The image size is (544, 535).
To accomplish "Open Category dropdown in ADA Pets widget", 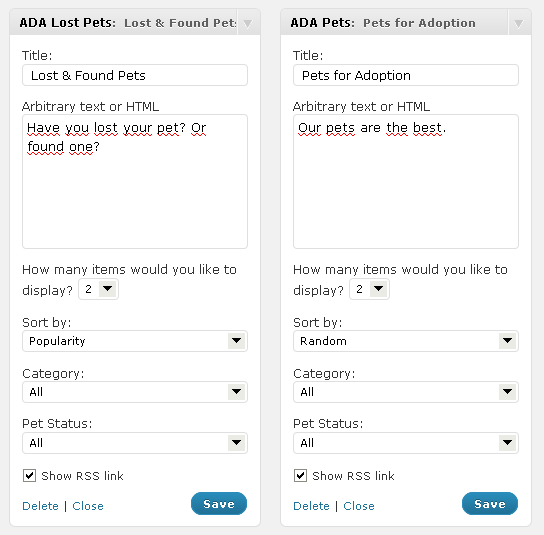I will (x=406, y=392).
